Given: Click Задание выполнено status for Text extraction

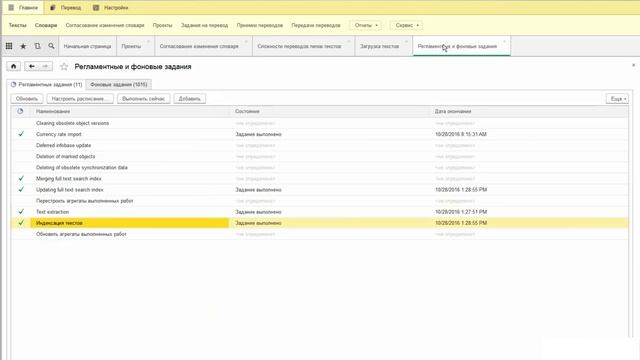Looking at the screenshot, I should 258,212.
